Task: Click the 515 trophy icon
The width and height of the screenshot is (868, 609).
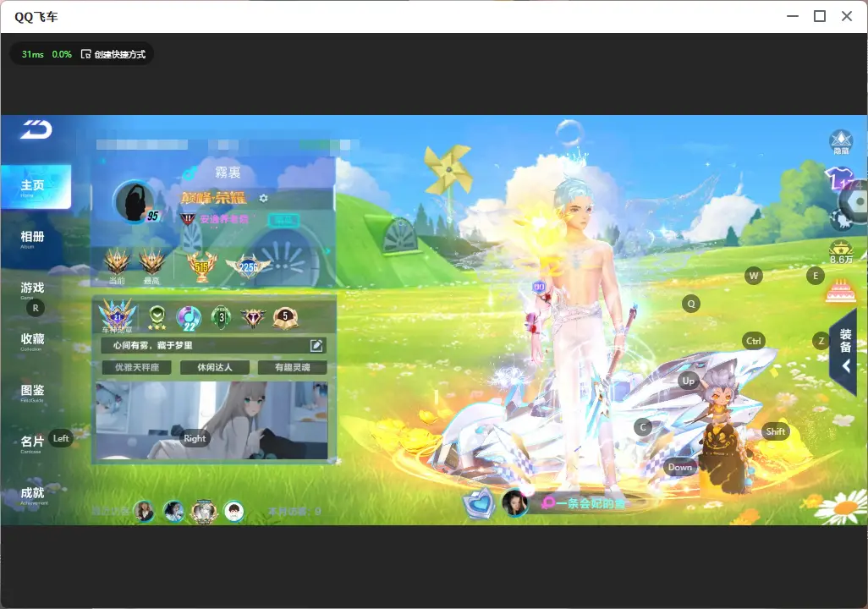Action: 202,267
